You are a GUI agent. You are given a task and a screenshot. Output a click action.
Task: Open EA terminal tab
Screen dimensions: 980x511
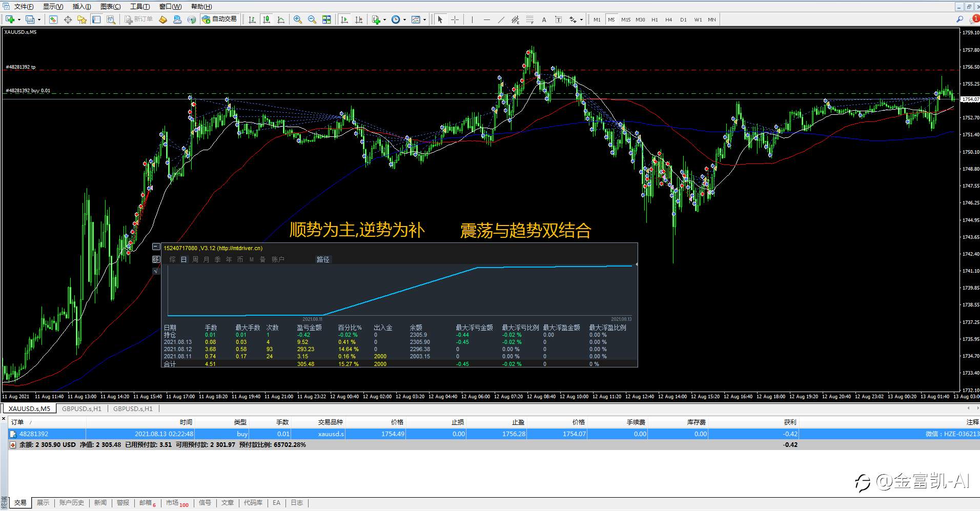pos(276,503)
